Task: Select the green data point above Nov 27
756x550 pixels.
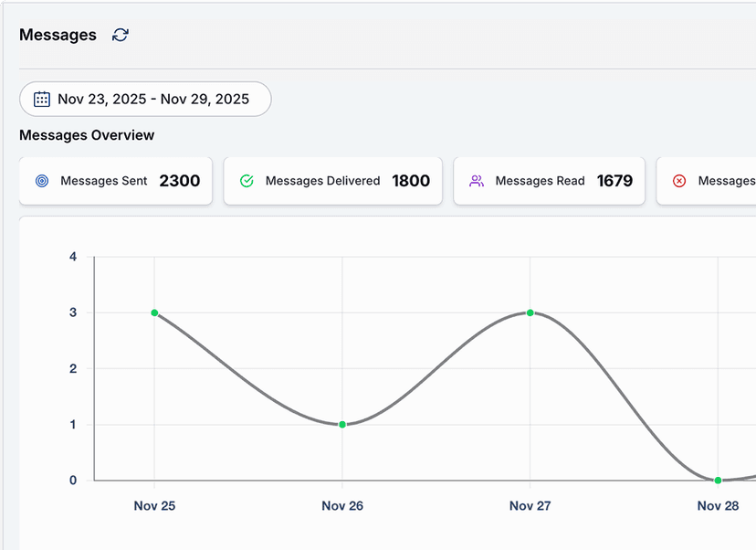Action: (x=530, y=312)
